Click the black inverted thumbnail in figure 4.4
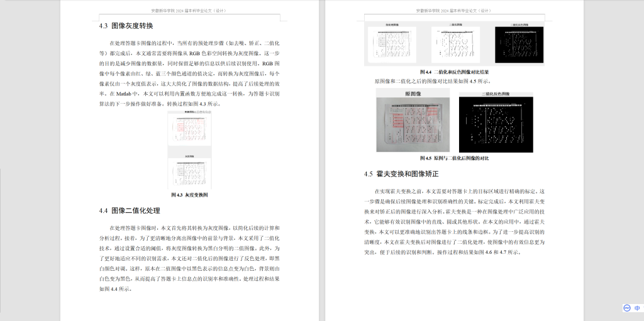The width and height of the screenshot is (644, 321). tap(519, 45)
